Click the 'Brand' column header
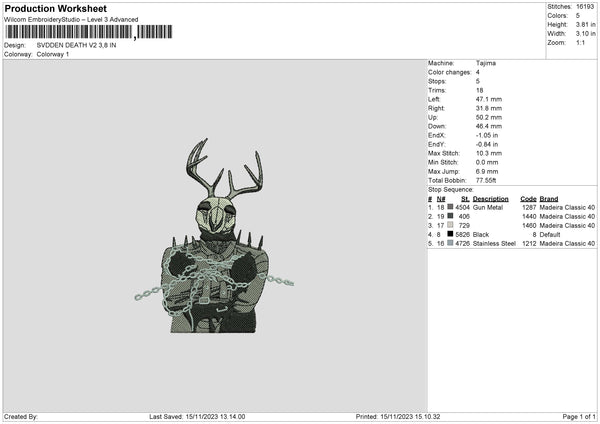 (x=549, y=199)
